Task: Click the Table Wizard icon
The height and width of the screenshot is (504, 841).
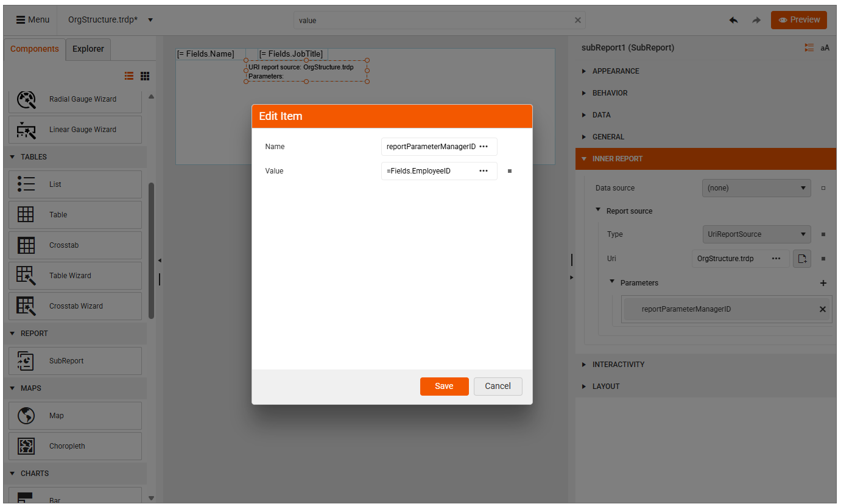Action: coord(26,275)
